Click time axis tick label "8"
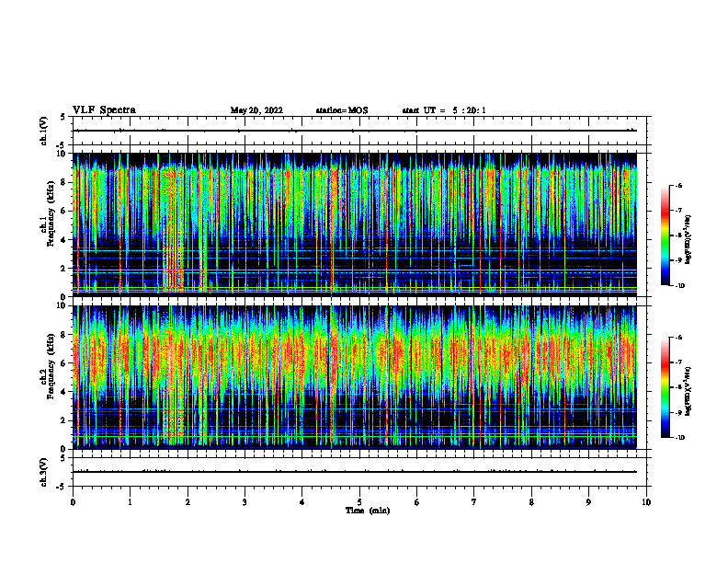 (531, 502)
